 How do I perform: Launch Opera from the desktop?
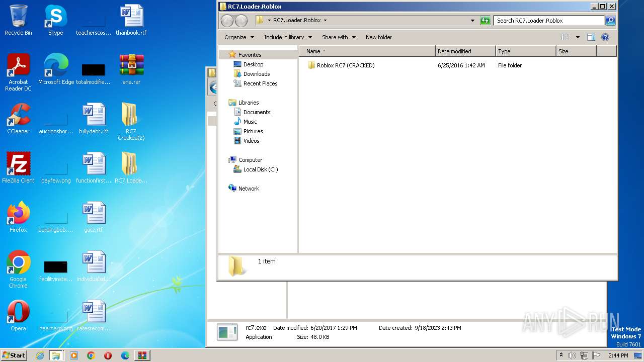[18, 316]
